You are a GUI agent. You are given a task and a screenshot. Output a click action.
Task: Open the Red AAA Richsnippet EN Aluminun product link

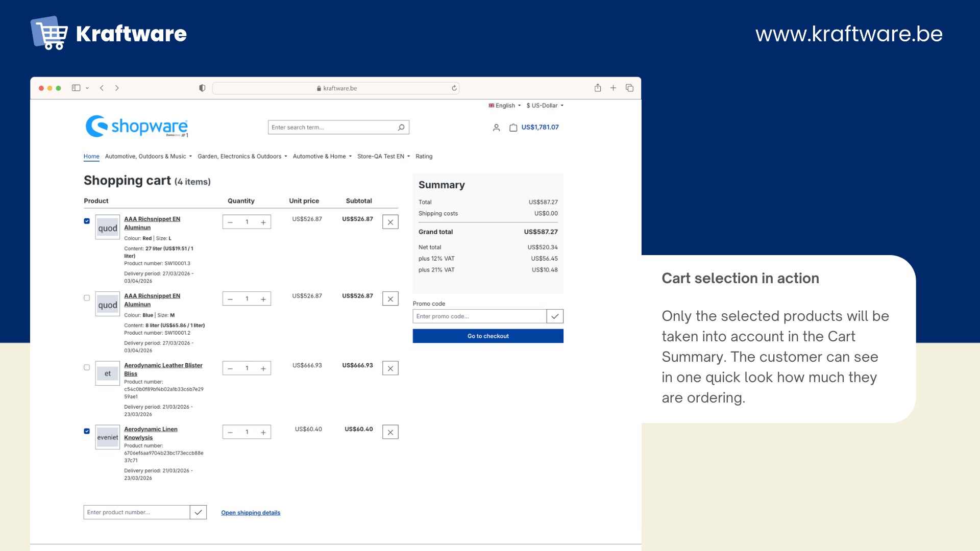152,223
